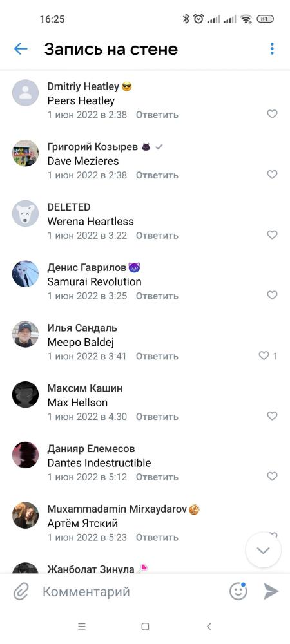Screen dimensions: 290x644
Task: Like Dmitriy Heatley's comment
Action: [273, 114]
